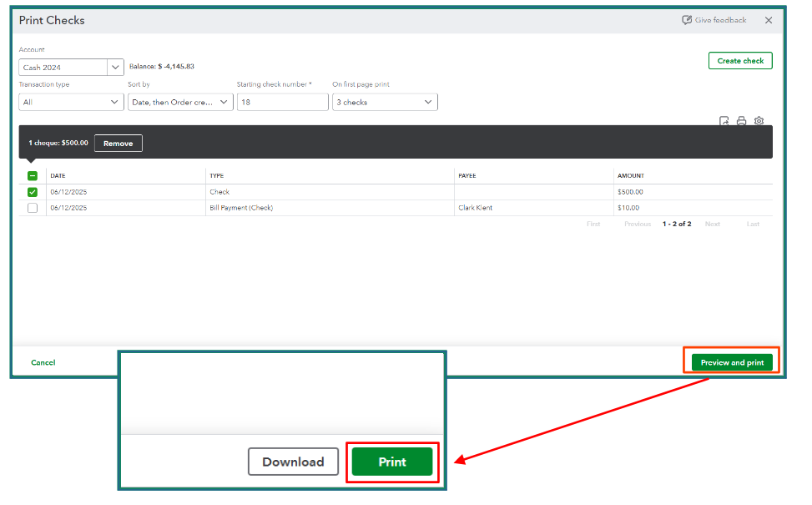Screen dimensions: 812x505
Task: Click the printer icon above the table
Action: click(x=741, y=121)
